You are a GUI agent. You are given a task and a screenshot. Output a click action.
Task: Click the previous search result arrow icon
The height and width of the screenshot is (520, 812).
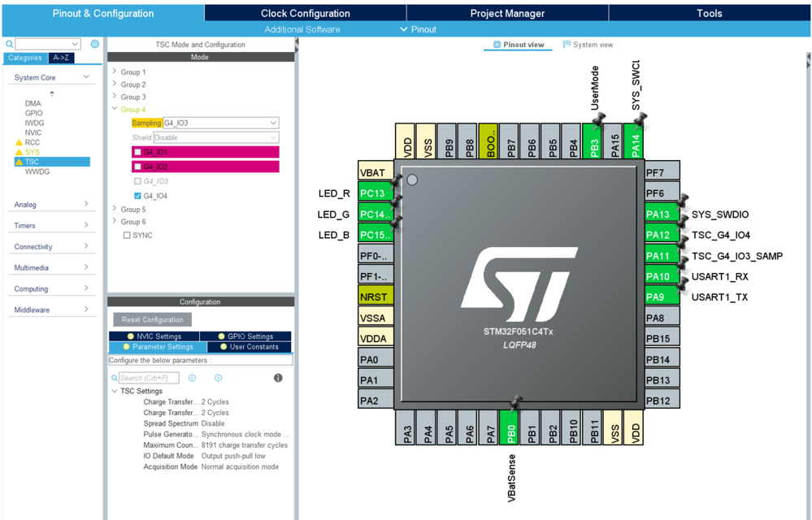(x=192, y=378)
